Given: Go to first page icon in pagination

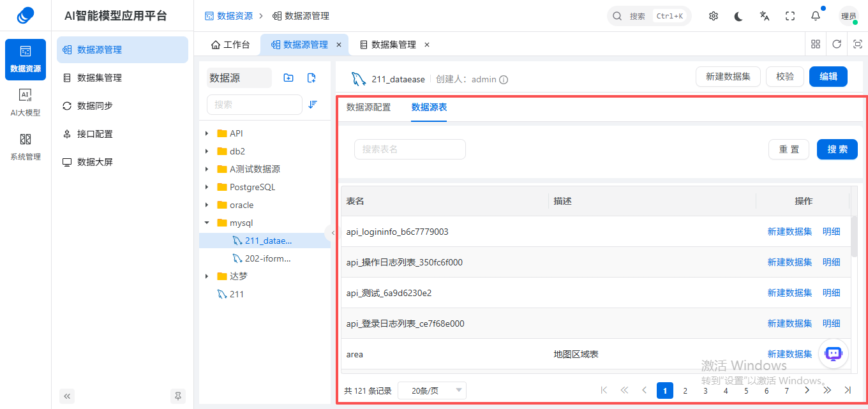Looking at the screenshot, I should pyautogui.click(x=604, y=390).
